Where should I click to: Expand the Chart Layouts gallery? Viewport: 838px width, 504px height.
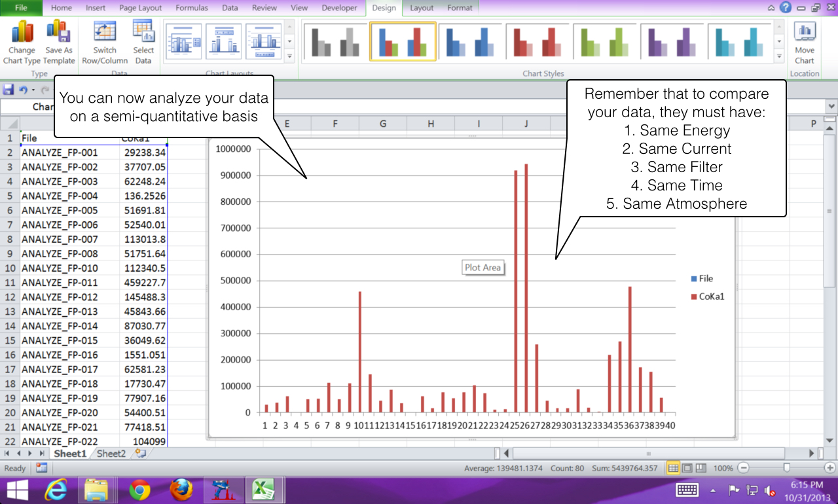[289, 57]
